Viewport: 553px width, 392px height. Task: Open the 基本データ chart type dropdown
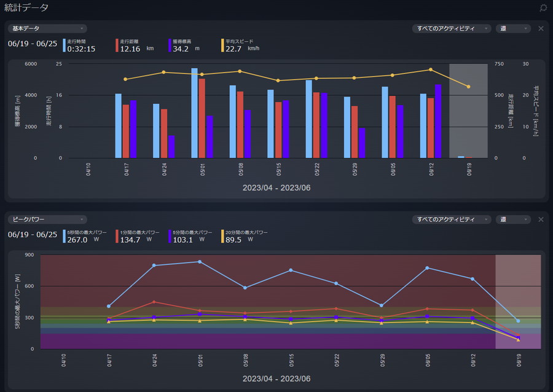(47, 28)
